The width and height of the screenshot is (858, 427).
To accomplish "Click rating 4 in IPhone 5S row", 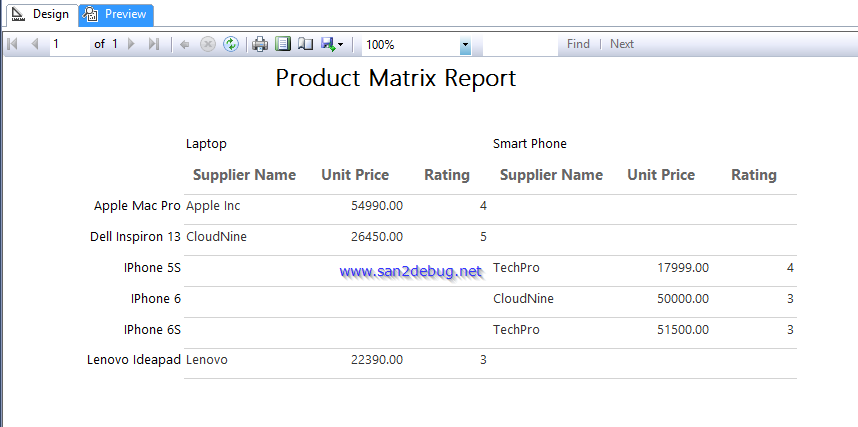I will click(790, 268).
